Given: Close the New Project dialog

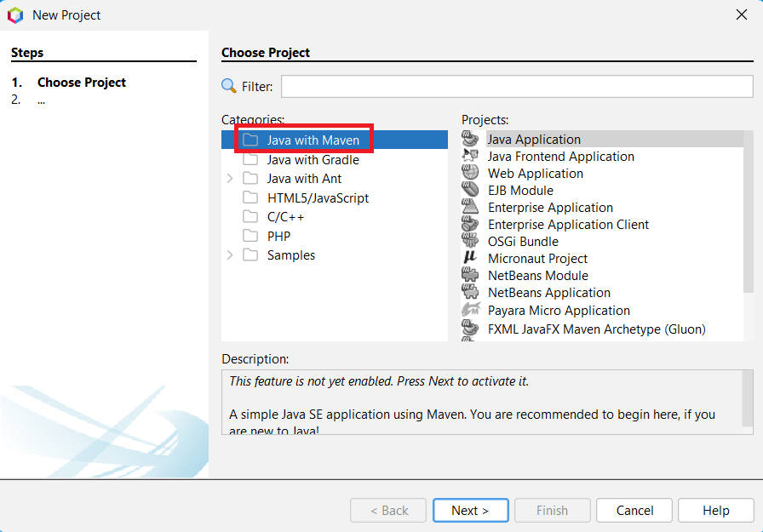Looking at the screenshot, I should coord(742,14).
